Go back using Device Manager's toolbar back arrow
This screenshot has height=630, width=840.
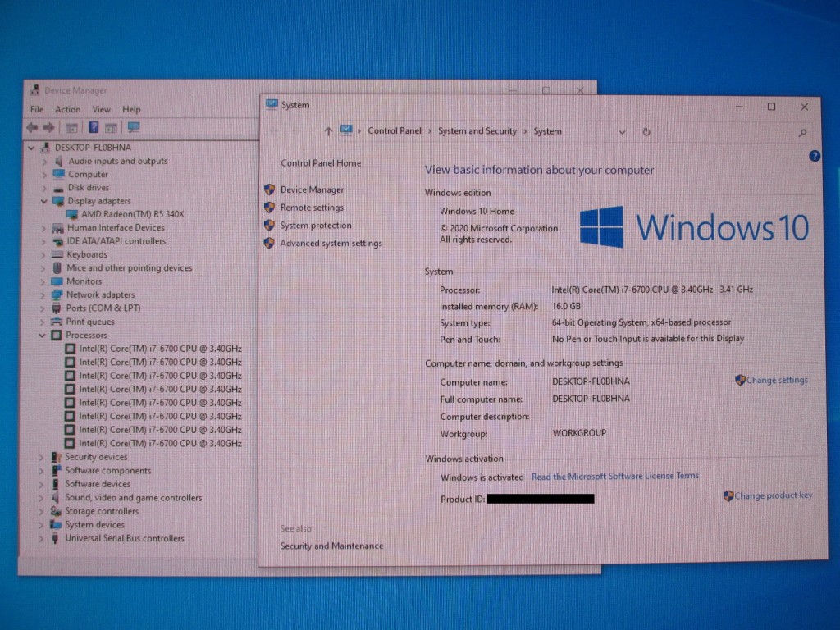(32, 127)
